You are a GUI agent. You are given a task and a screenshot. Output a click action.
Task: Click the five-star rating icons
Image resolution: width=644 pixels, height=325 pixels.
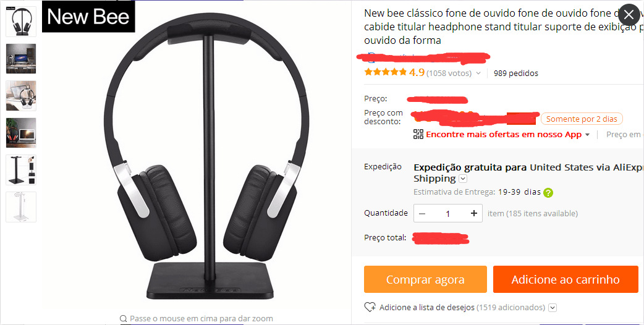coord(385,73)
